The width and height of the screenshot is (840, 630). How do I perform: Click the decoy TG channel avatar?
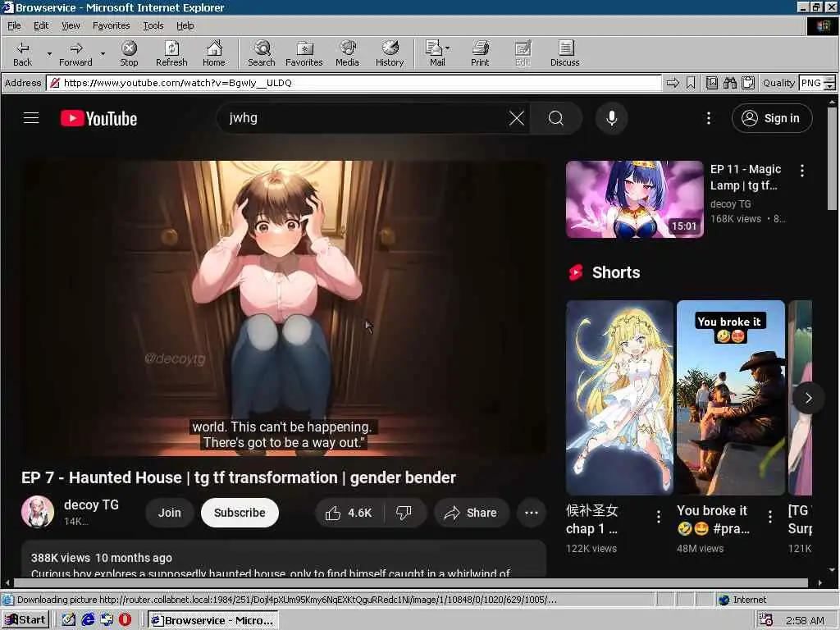(38, 512)
